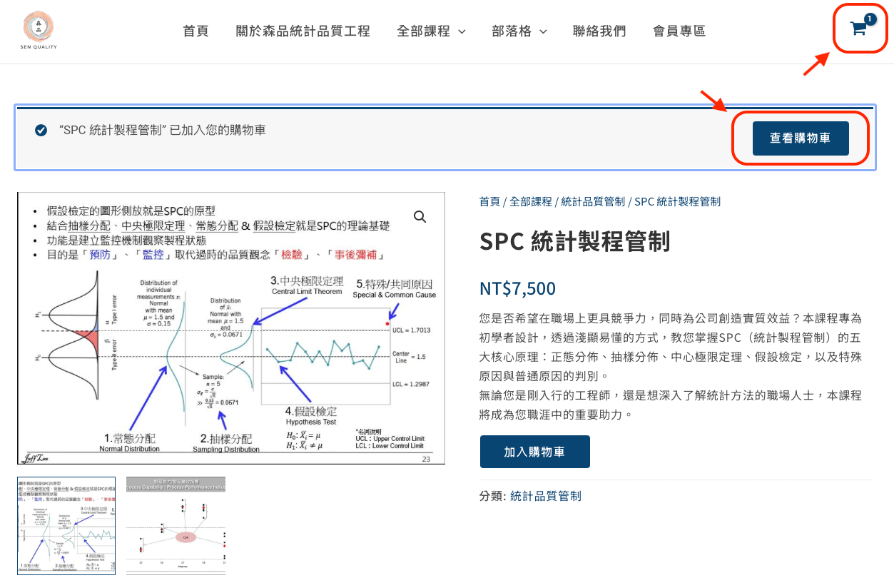Screen dimensions: 894x588
Task: Open 關於森品統計品質工程 from the menu
Action: [x=303, y=31]
